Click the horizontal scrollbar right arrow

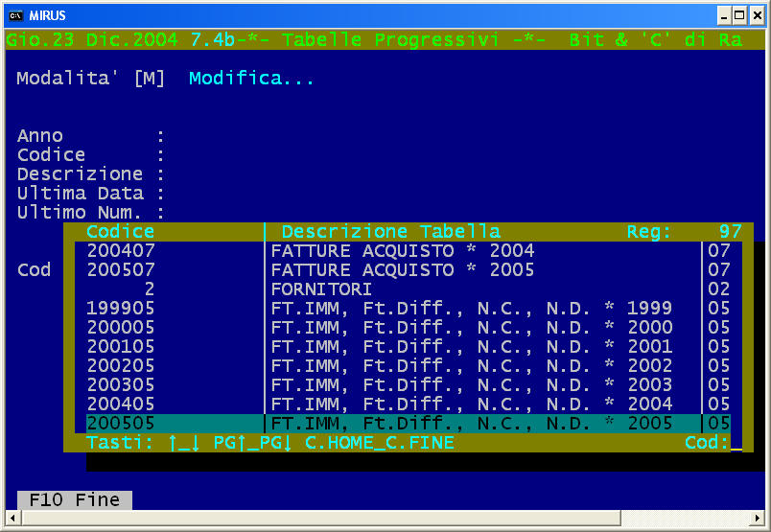(758, 518)
